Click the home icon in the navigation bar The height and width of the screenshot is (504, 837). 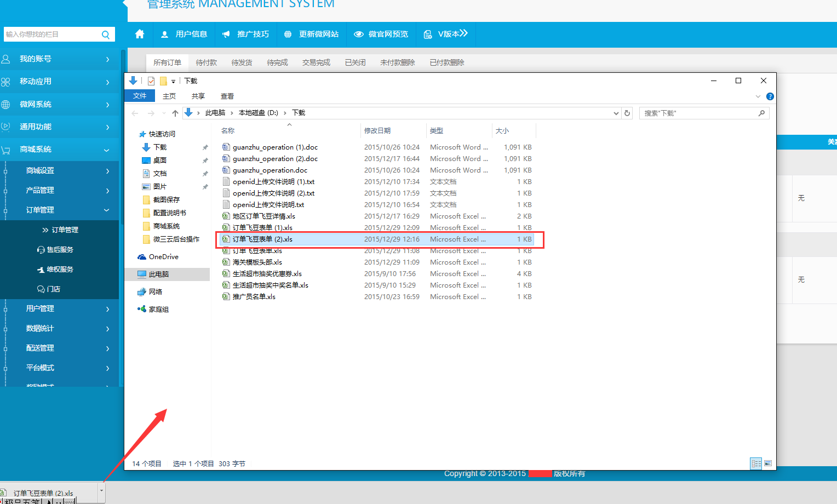140,34
